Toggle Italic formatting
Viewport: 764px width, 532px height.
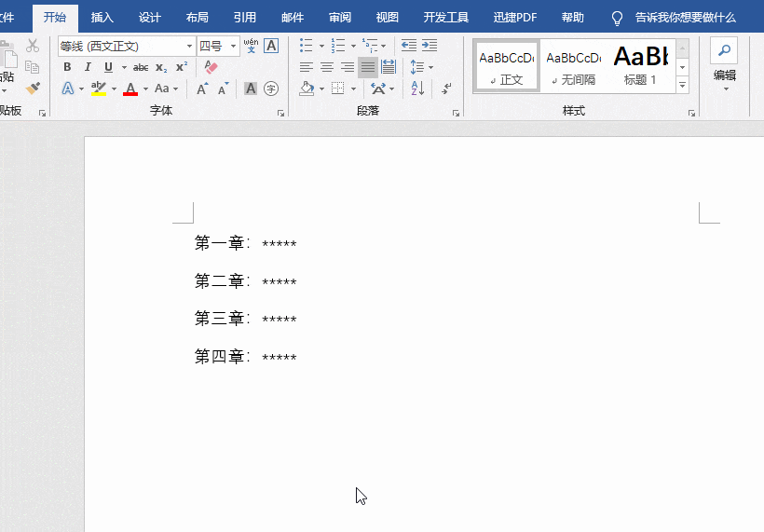[x=88, y=67]
